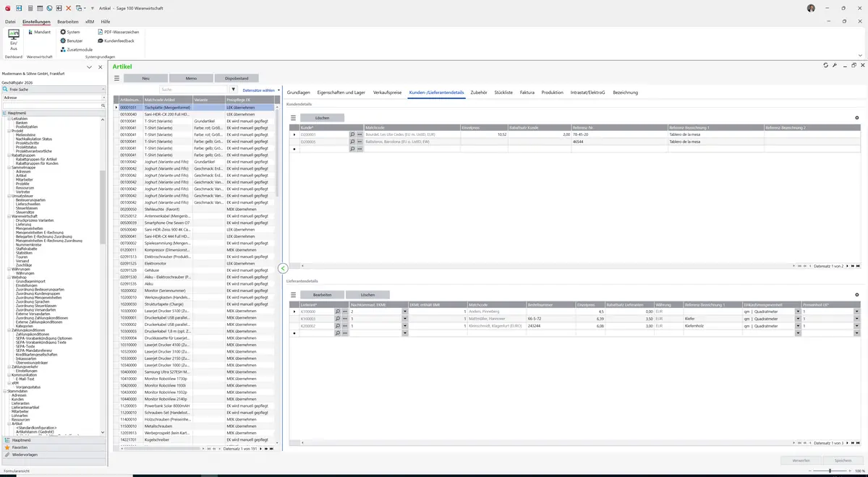This screenshot has width=868, height=477.
Task: Open hamburger menu beside Neu button
Action: pos(116,78)
